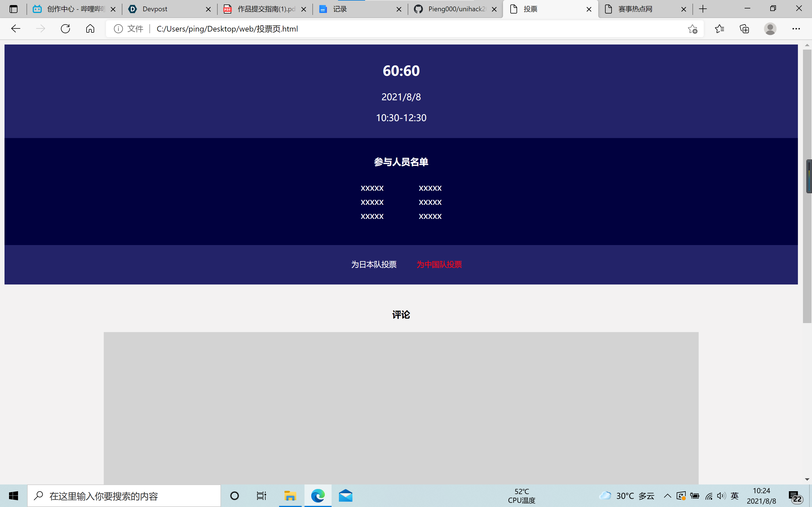Open a new browser tab
Screen dimensions: 812x507
coord(703,9)
